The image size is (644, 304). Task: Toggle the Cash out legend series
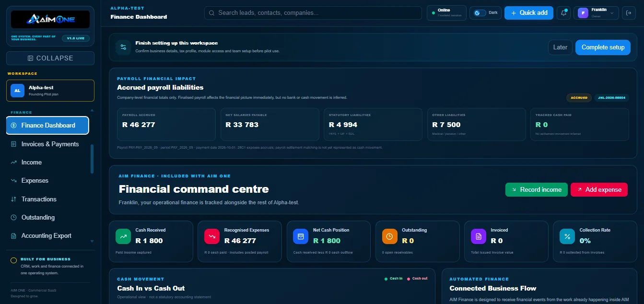click(417, 279)
